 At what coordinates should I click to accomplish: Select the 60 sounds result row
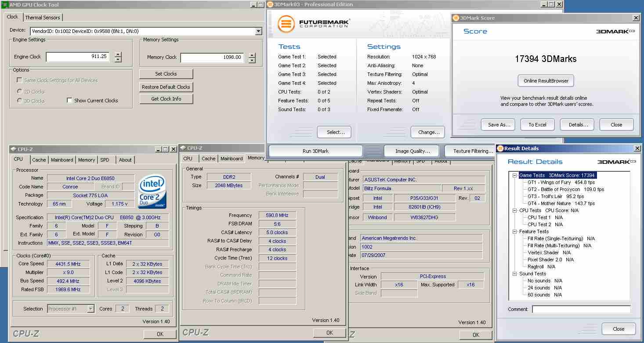click(x=545, y=295)
